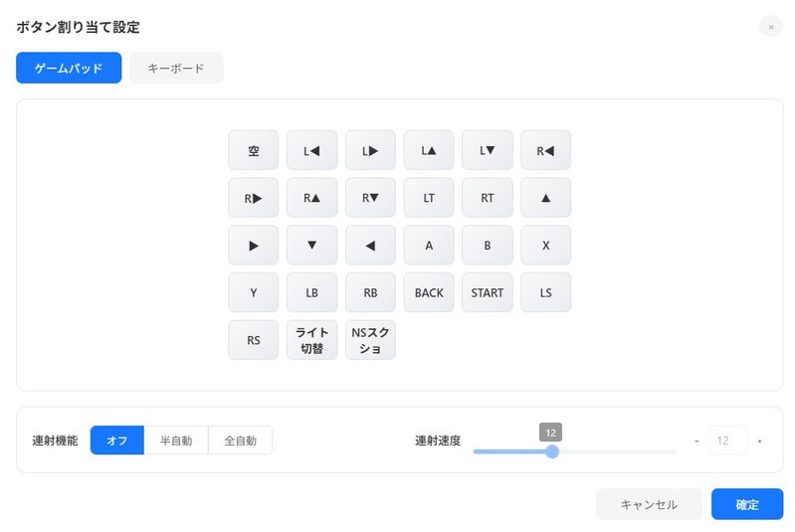Image resolution: width=795 pixels, height=532 pixels.
Task: Select the L▲ left stick up key
Action: (429, 150)
